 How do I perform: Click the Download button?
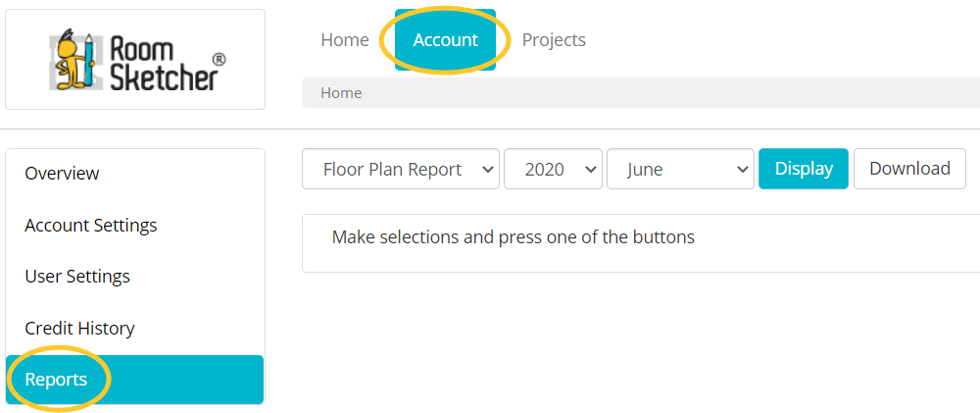pyautogui.click(x=910, y=169)
